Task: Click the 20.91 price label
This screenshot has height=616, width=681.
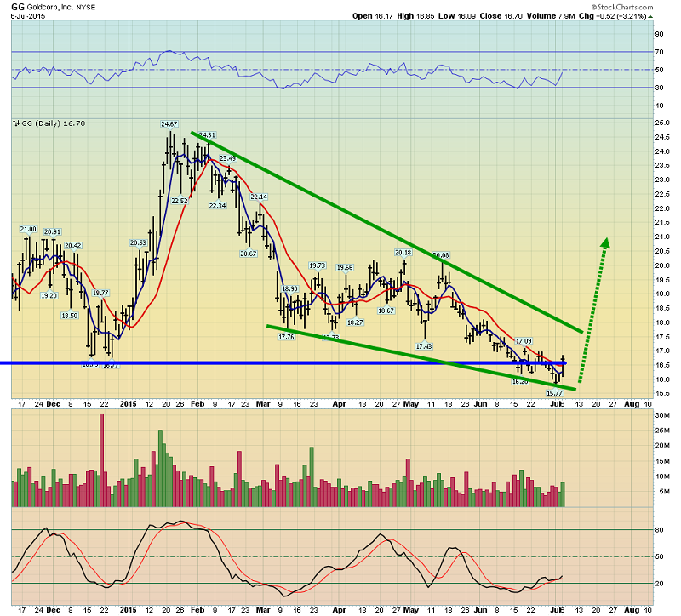Action: coord(53,231)
